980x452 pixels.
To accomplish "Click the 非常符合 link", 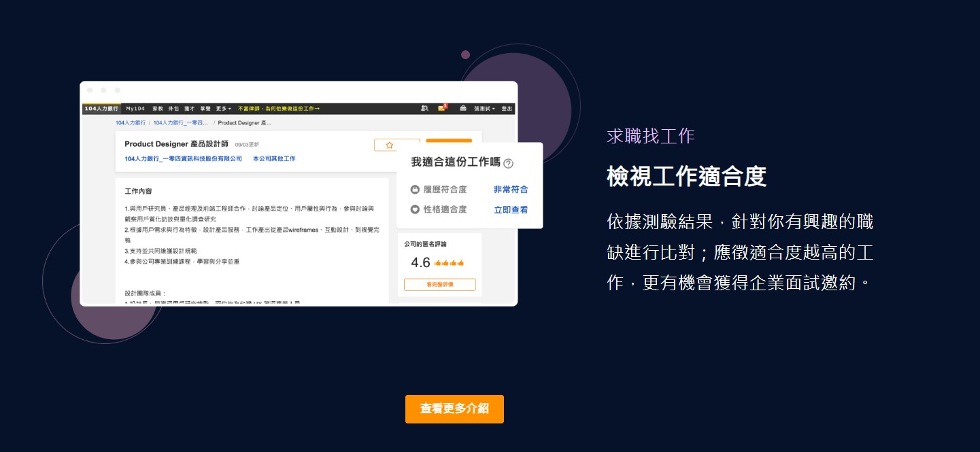I will (511, 190).
